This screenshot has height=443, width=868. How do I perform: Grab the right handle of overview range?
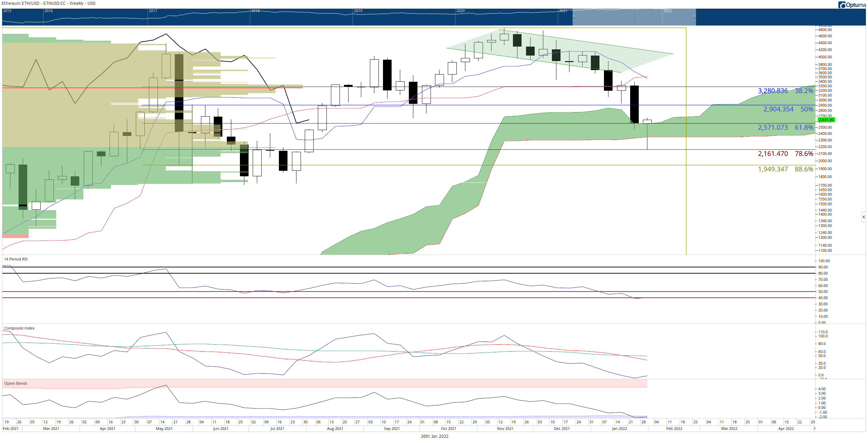[x=694, y=17]
